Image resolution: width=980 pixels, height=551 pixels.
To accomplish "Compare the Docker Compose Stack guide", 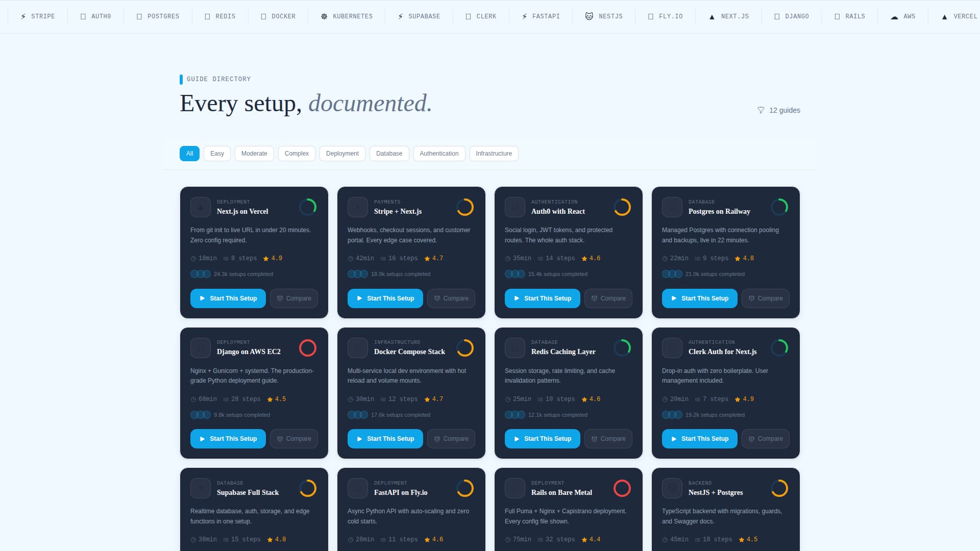I will [x=451, y=439].
